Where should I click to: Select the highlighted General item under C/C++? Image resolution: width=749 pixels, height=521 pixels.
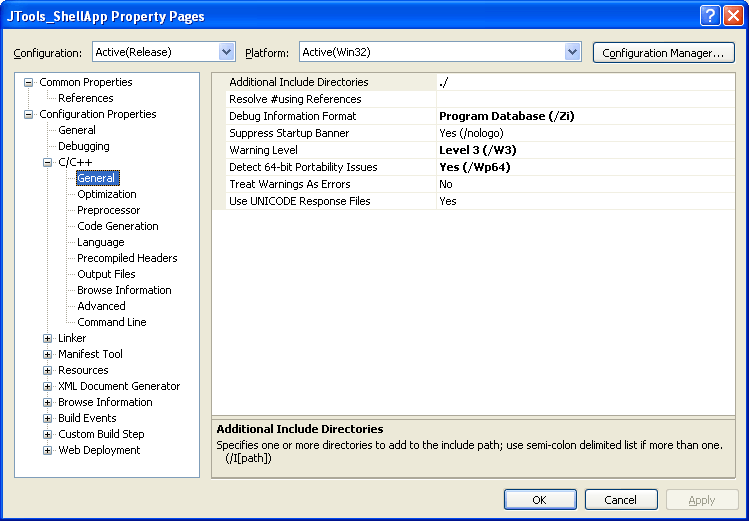click(97, 178)
